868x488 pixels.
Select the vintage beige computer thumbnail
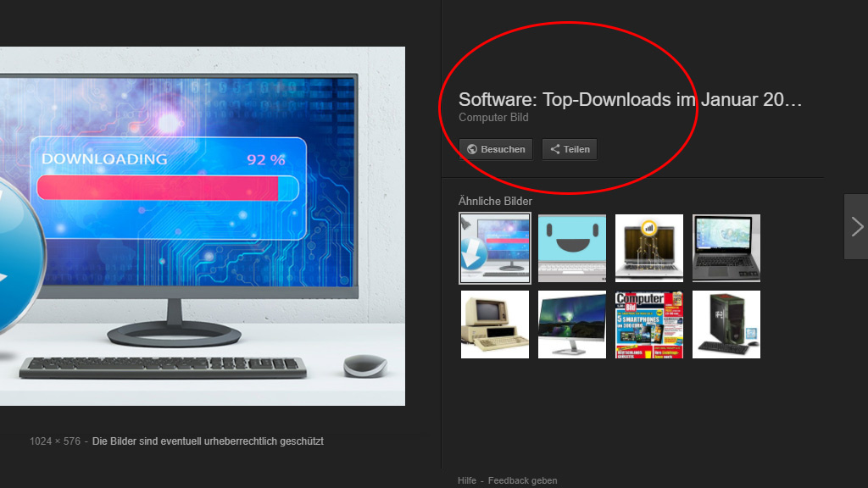click(x=495, y=324)
